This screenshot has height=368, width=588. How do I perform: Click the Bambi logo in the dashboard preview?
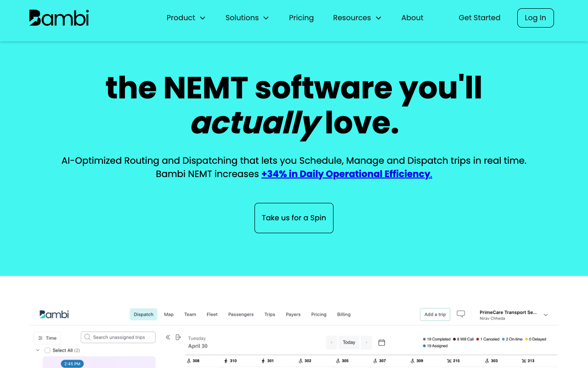point(54,314)
